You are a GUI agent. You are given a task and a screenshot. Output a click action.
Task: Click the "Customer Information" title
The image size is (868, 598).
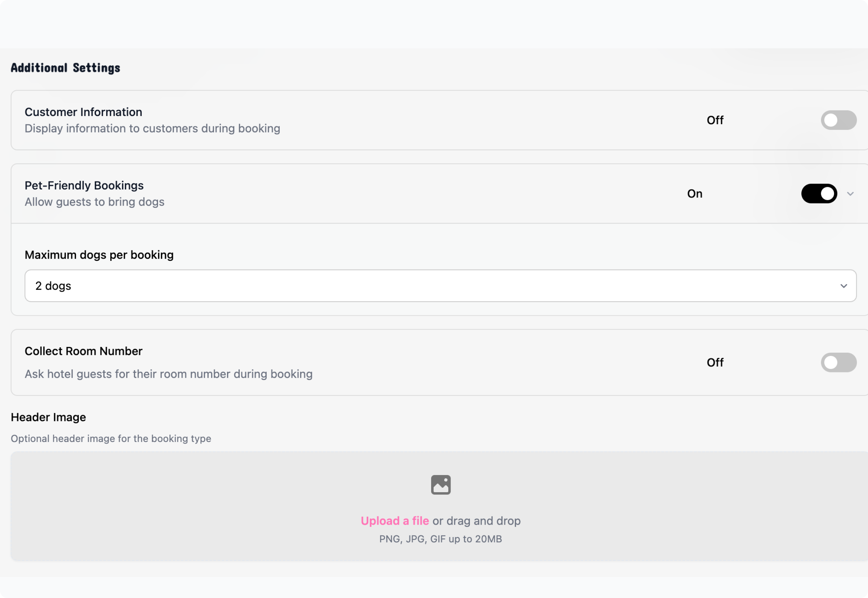click(x=83, y=112)
